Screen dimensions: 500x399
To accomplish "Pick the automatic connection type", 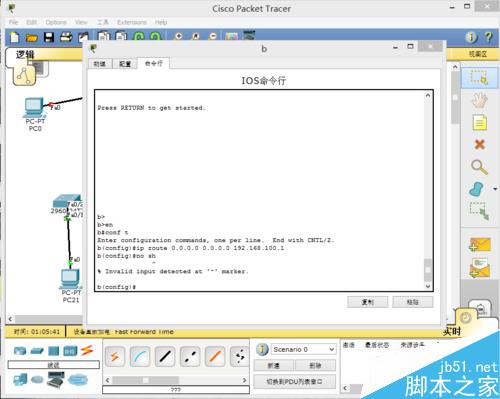I will (115, 356).
